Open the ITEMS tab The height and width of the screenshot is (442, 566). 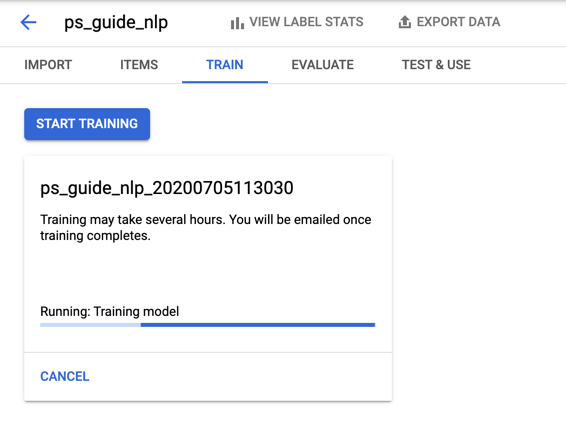(139, 65)
